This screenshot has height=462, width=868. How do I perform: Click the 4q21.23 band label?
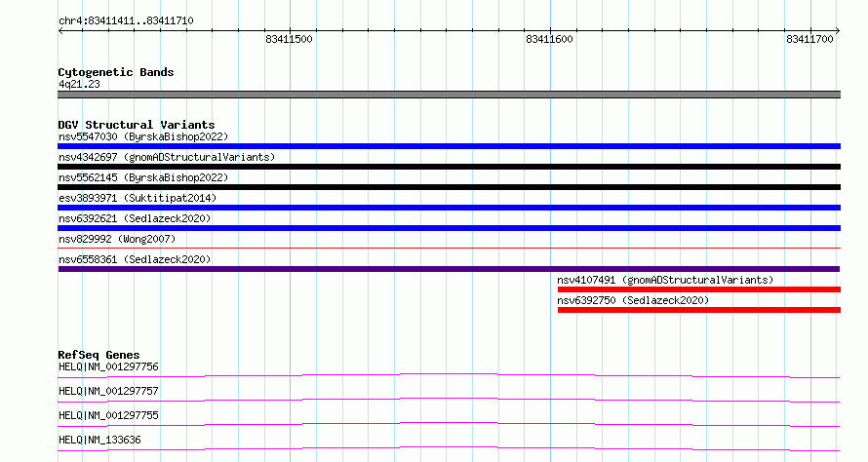[x=79, y=84]
